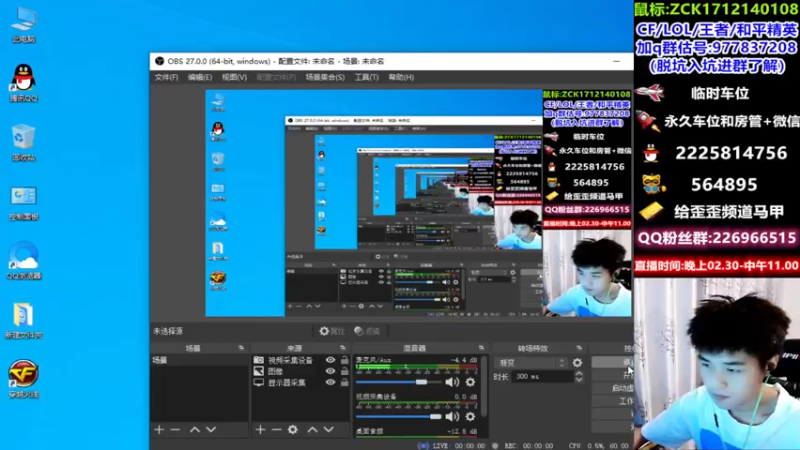Viewport: 800px width, 450px height.
Task: Click the LIVE streaming status icon
Action: point(423,445)
